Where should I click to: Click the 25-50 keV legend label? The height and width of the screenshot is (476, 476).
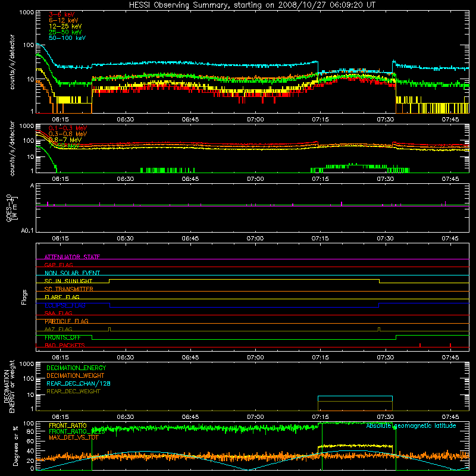pos(65,32)
